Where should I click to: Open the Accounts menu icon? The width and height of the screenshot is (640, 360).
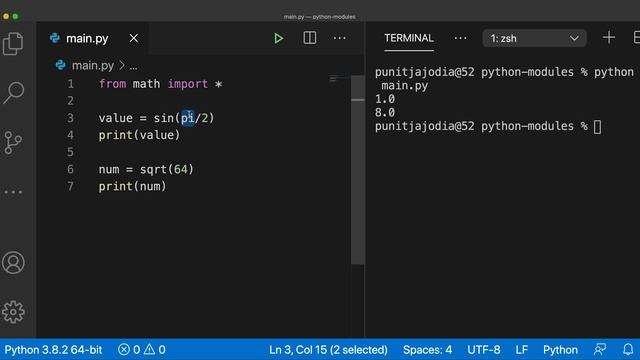[x=13, y=262]
